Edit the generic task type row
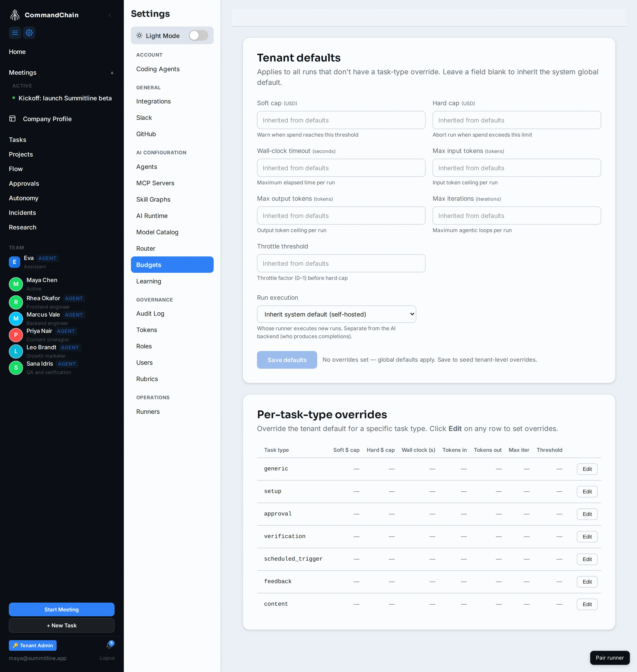 [x=587, y=469]
